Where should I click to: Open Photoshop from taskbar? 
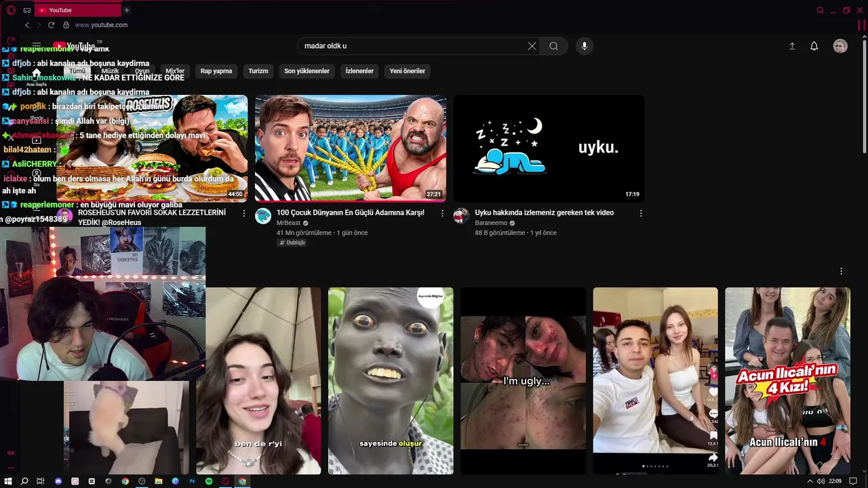pos(192,481)
